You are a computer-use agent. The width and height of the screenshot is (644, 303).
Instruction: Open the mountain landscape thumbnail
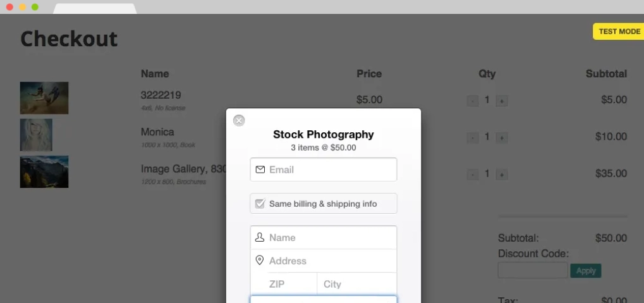click(x=44, y=172)
